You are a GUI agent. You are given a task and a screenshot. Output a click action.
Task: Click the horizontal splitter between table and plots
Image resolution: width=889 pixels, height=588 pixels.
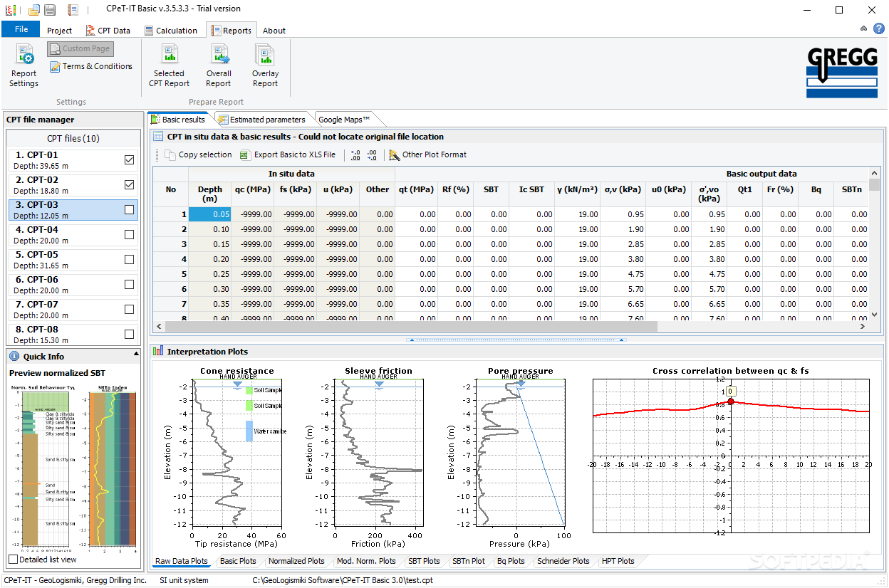516,340
